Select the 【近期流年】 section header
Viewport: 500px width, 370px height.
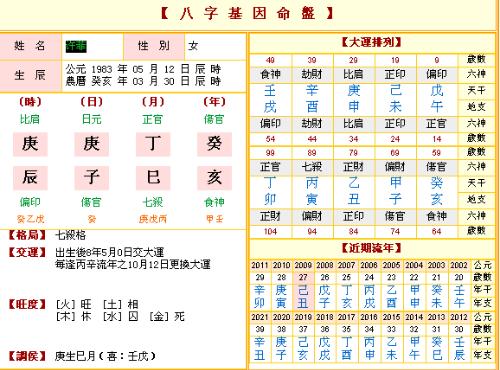371,248
